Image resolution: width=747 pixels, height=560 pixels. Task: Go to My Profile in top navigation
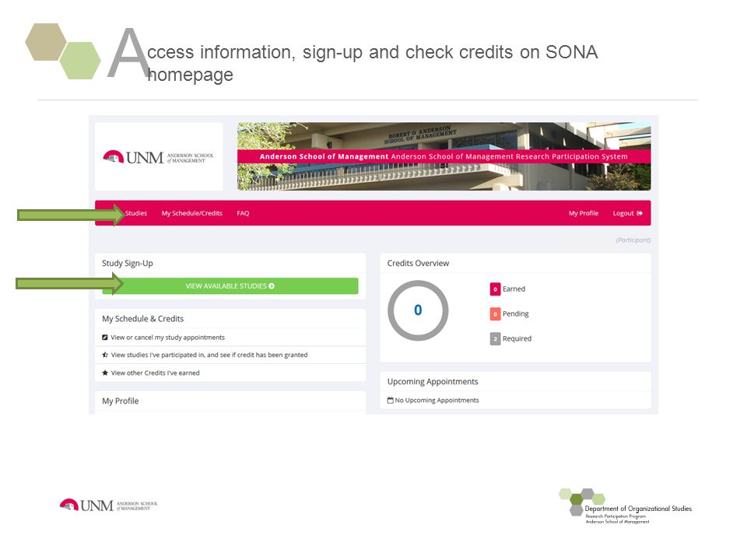pos(584,213)
